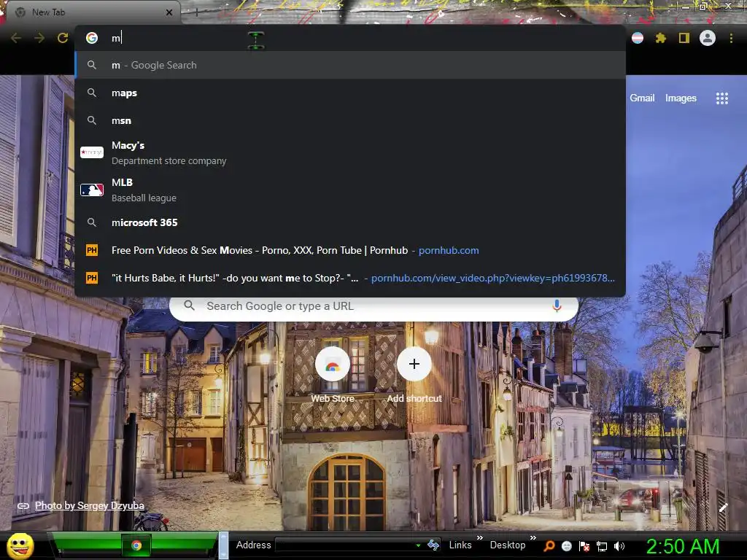Image resolution: width=747 pixels, height=560 pixels.
Task: Open the profile avatar menu
Action: (708, 38)
